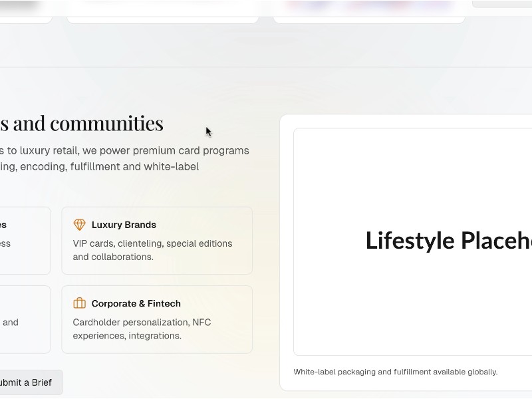Viewport: 532px width, 399px height.
Task: Click the diamond icon beside Luxury Brands
Action: [x=79, y=225]
